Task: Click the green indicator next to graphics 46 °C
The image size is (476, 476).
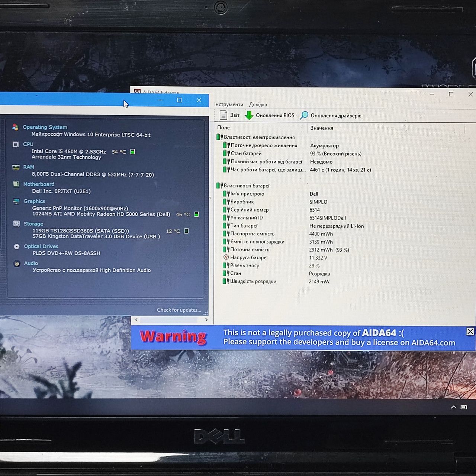Action: (196, 214)
